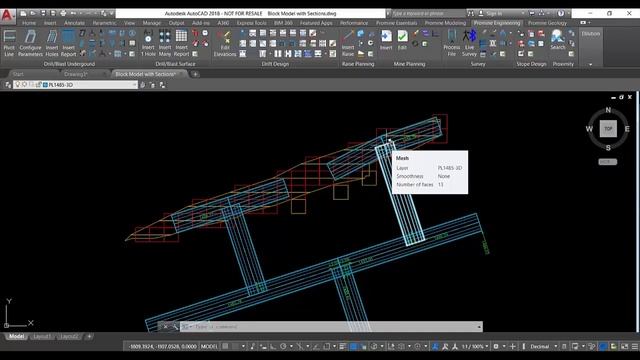This screenshot has width=640, height=360.
Task: Switch to Promine Modeling ribbon tab
Action: pyautogui.click(x=445, y=23)
